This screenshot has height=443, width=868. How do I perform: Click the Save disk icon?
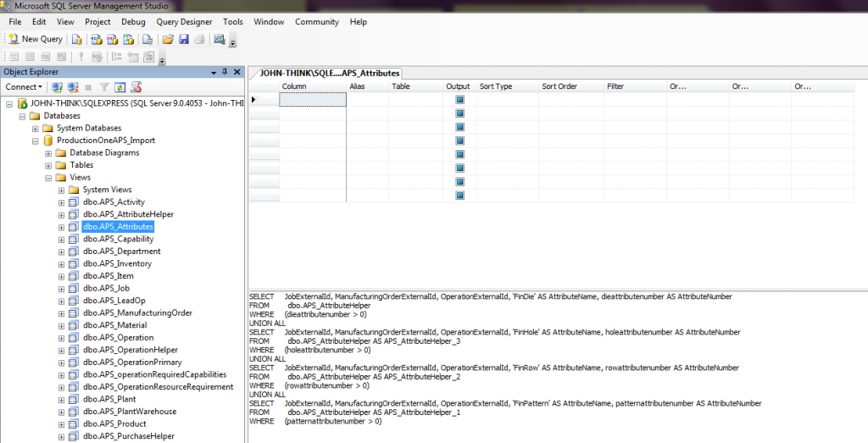pos(183,39)
